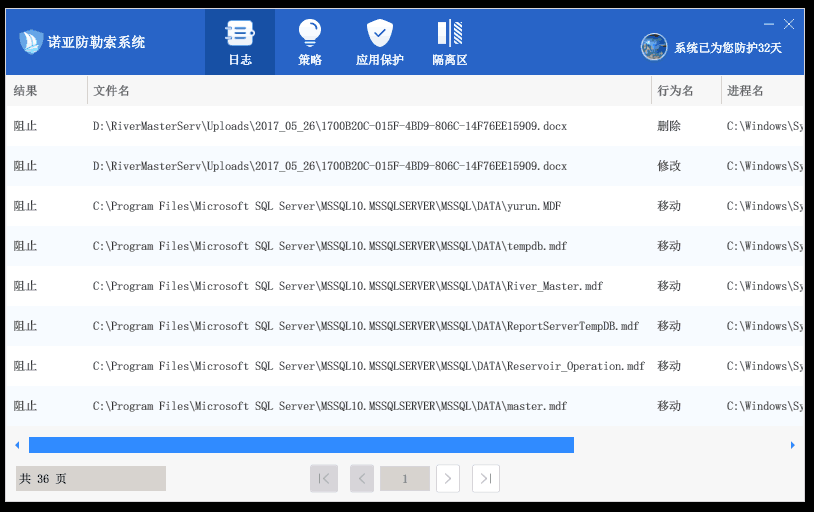Click the scrollbar left arrow

18,445
